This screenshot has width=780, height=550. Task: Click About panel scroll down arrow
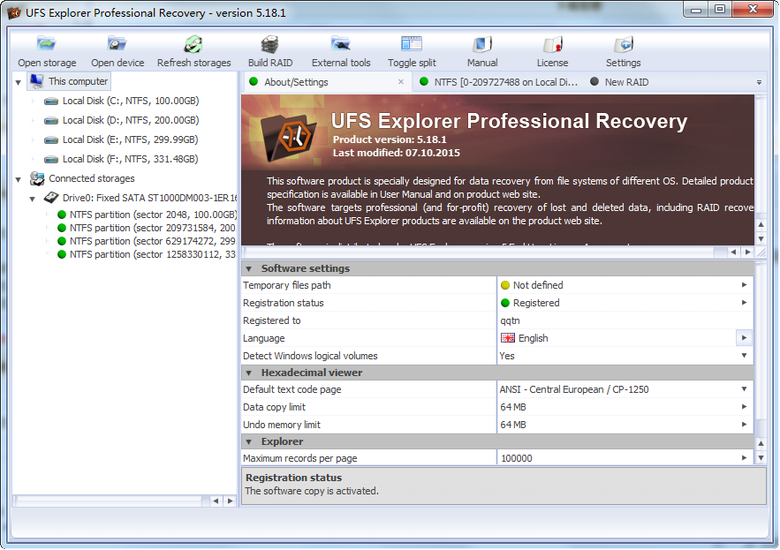pyautogui.click(x=761, y=239)
